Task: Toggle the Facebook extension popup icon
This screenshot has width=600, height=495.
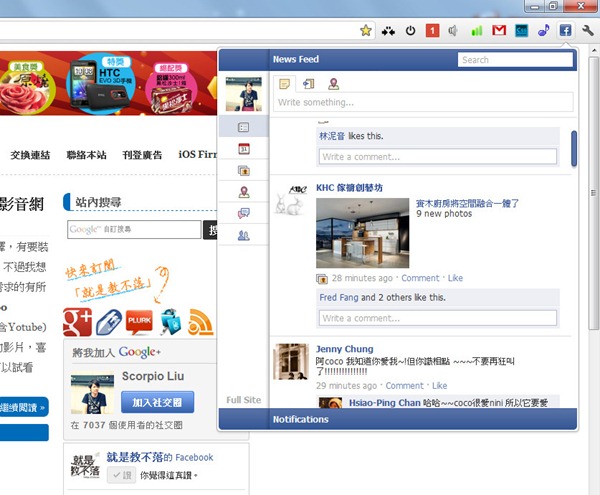Action: pyautogui.click(x=566, y=30)
